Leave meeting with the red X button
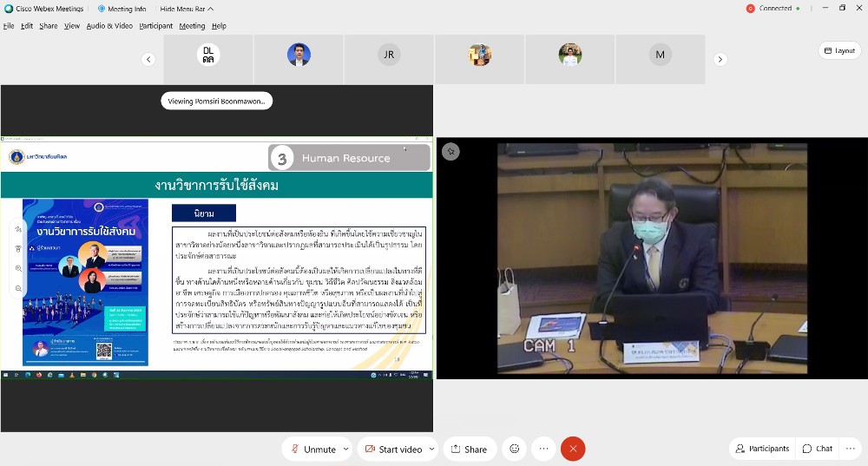The width and height of the screenshot is (868, 466). (572, 449)
